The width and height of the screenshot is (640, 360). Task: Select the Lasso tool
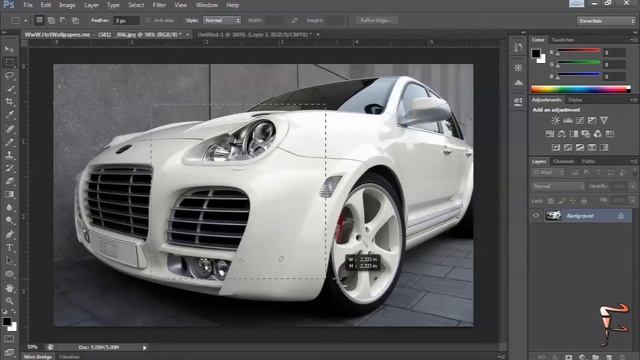(9, 76)
